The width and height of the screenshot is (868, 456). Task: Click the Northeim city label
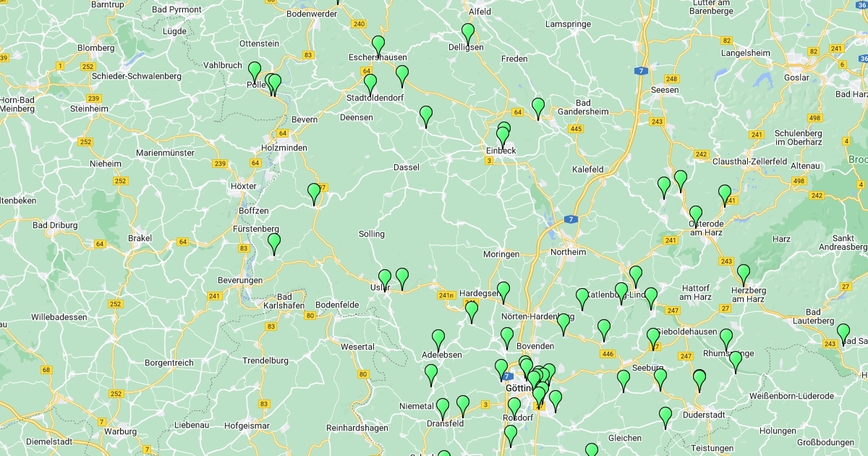point(568,252)
